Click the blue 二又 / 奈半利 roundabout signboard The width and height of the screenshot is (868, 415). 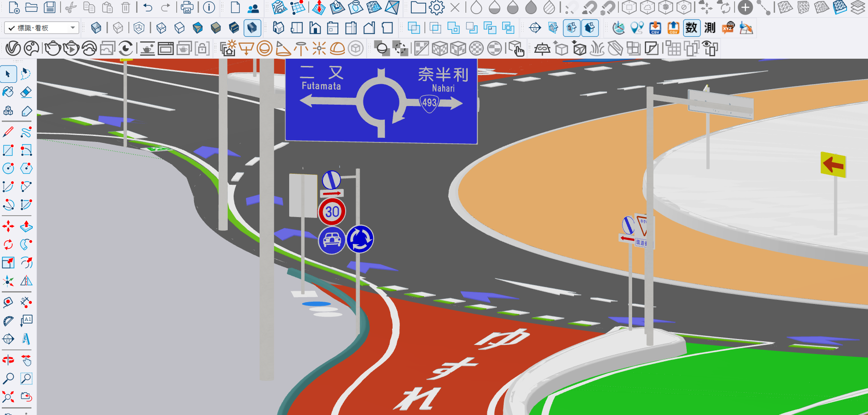click(x=381, y=101)
